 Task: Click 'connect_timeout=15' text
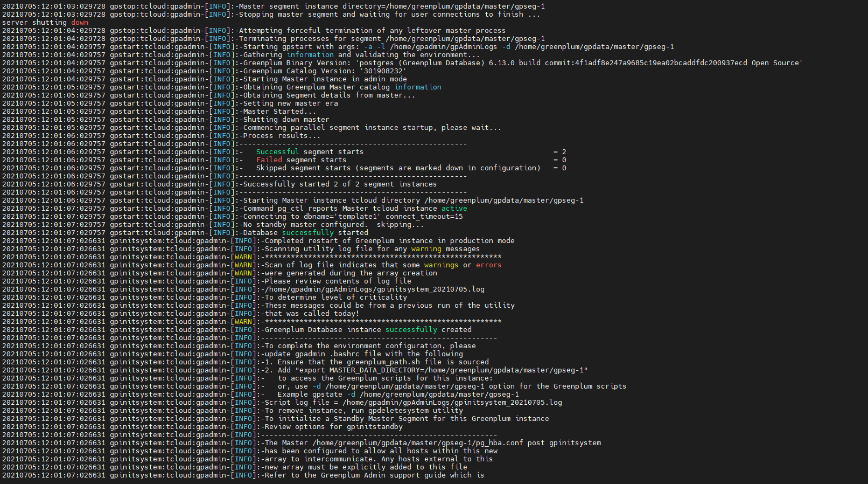pos(424,216)
